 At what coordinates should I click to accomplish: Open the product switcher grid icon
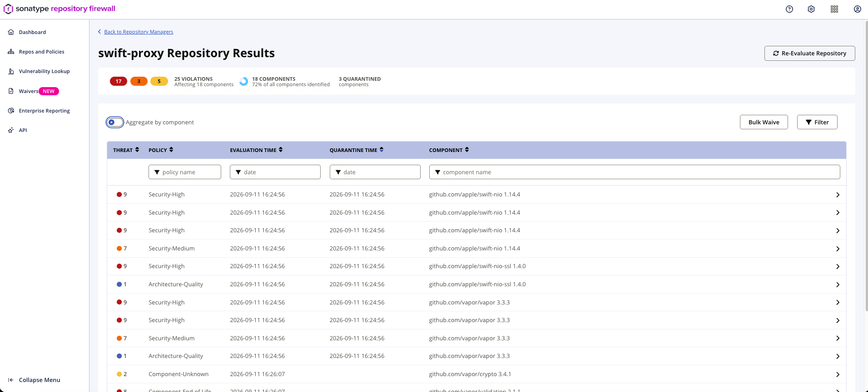pos(834,9)
